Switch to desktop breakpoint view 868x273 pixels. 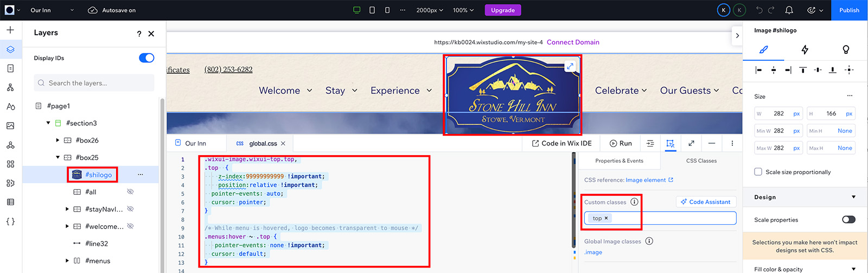tap(356, 10)
